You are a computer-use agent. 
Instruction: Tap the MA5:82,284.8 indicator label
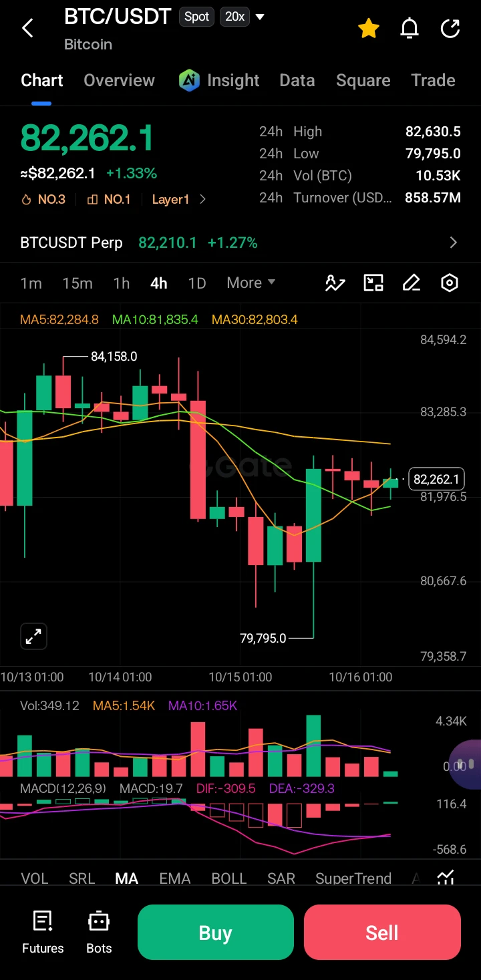tap(59, 319)
